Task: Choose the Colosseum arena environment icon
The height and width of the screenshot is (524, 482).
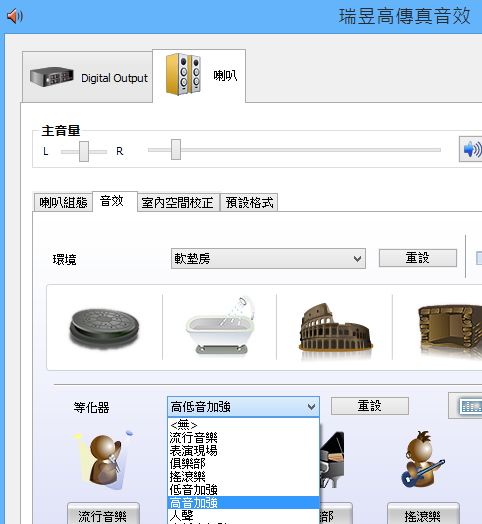Action: [335, 328]
